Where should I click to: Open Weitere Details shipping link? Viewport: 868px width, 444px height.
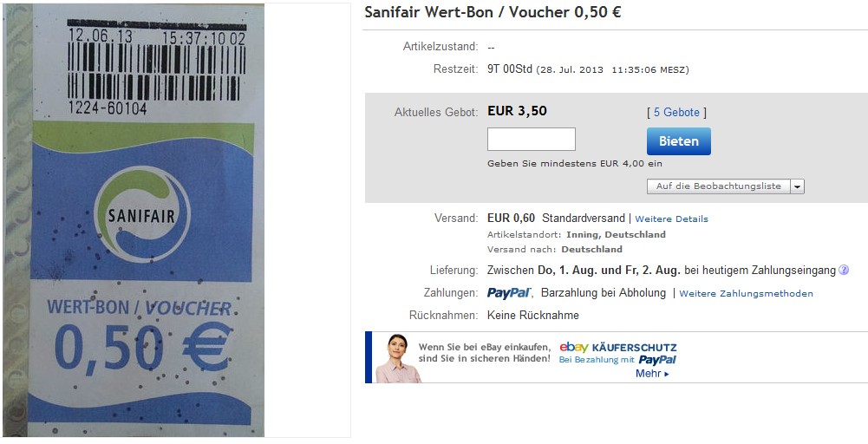tap(671, 219)
